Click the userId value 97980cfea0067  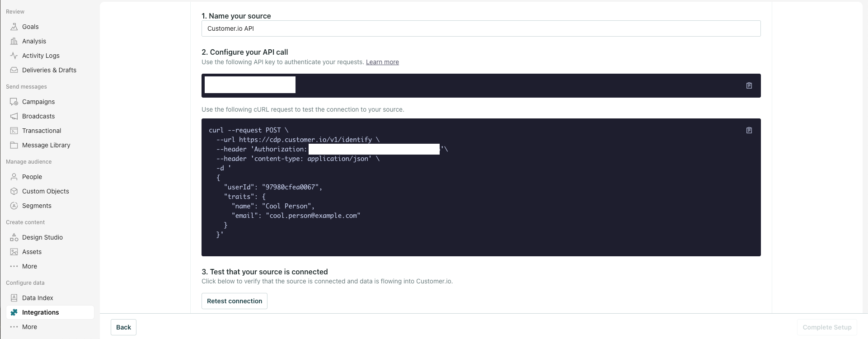290,187
